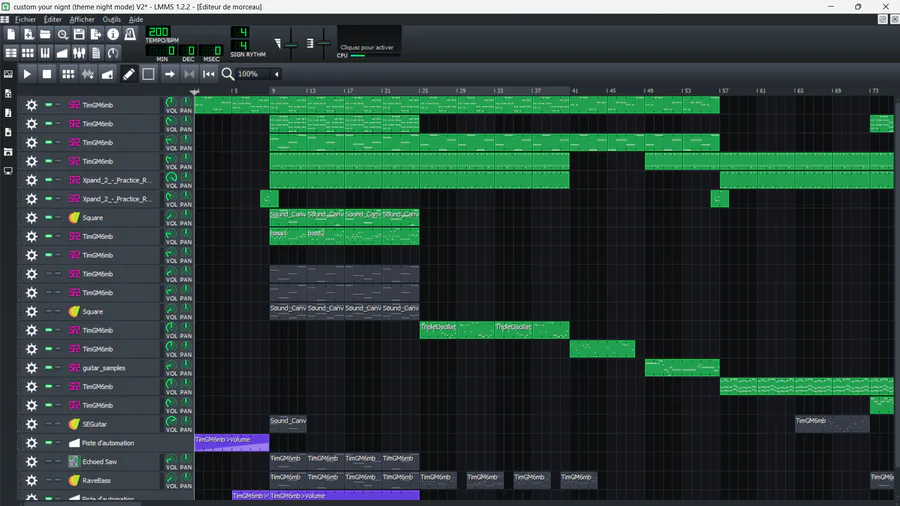Solo the guitar_samples track

pyautogui.click(x=58, y=368)
